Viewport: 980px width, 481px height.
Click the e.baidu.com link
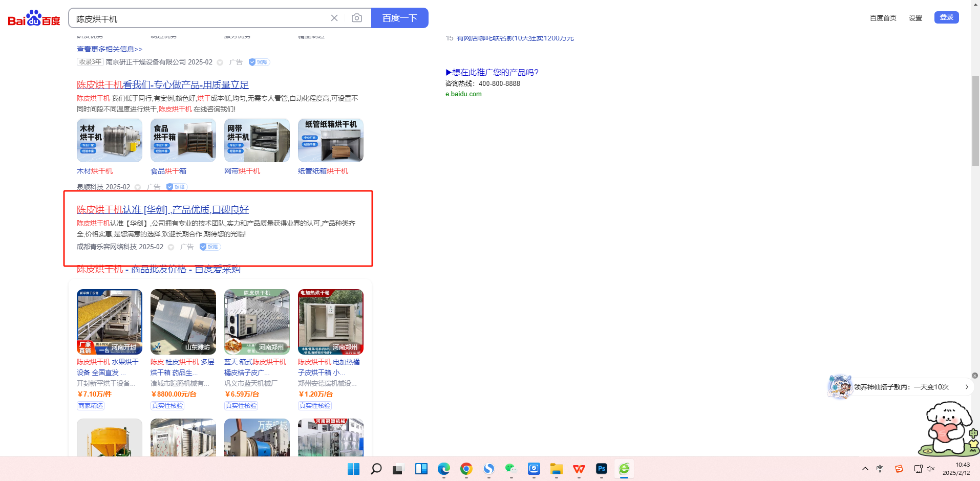463,94
